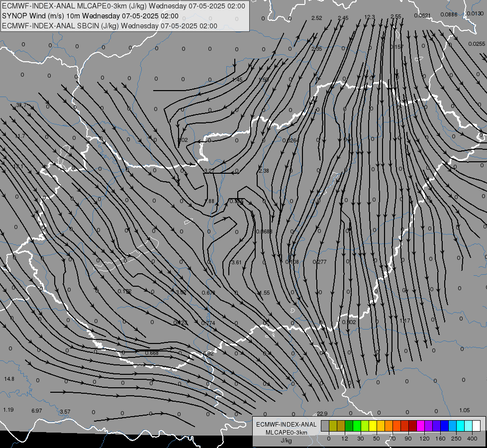
Task: Click the pure yellow legend swatch
Action: [373, 426]
